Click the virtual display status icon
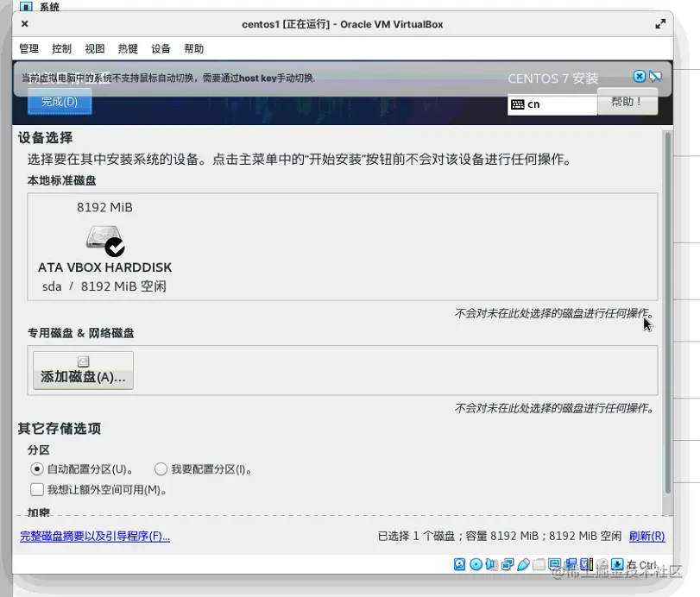 click(554, 564)
